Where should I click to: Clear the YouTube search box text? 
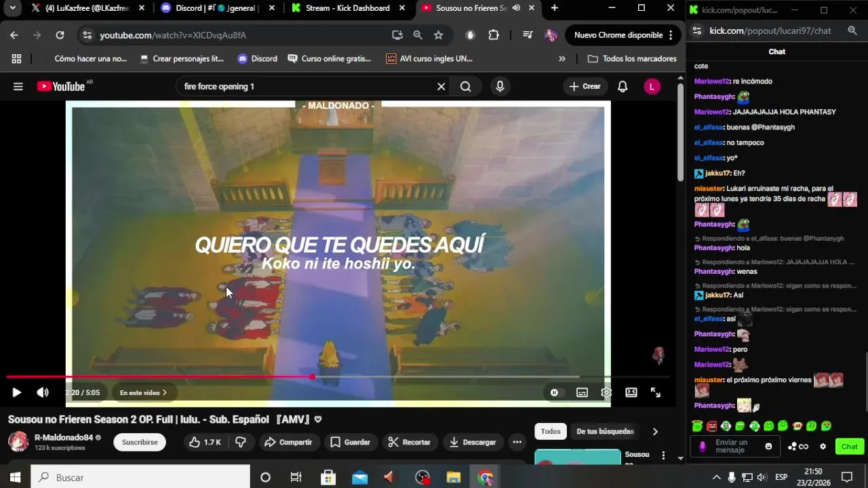441,86
